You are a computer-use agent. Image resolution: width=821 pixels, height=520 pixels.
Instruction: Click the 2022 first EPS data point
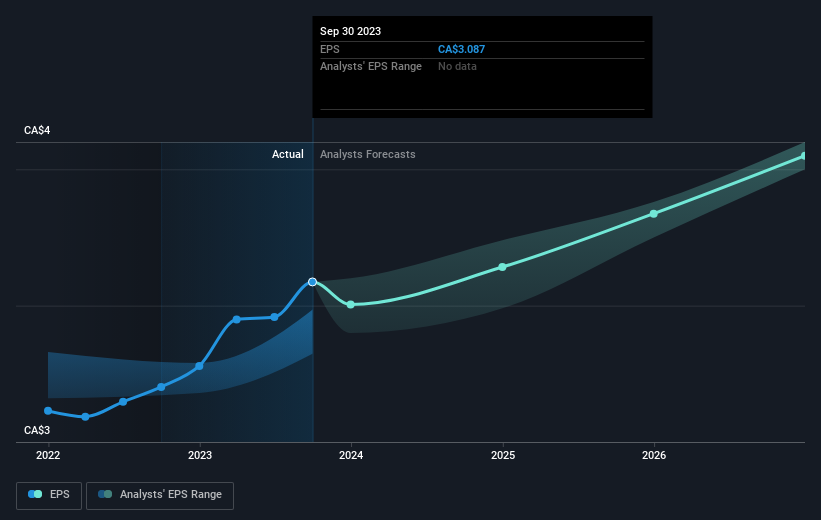[x=48, y=411]
